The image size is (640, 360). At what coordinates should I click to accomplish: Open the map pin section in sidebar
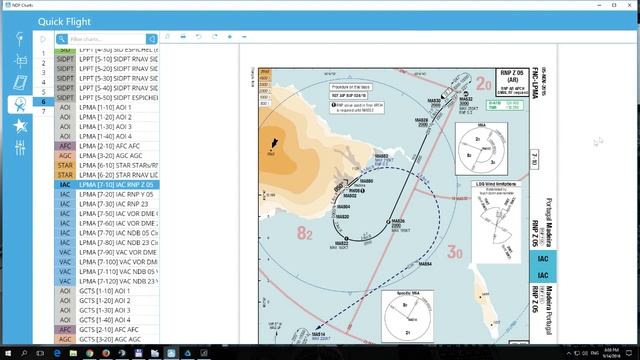pos(20,39)
